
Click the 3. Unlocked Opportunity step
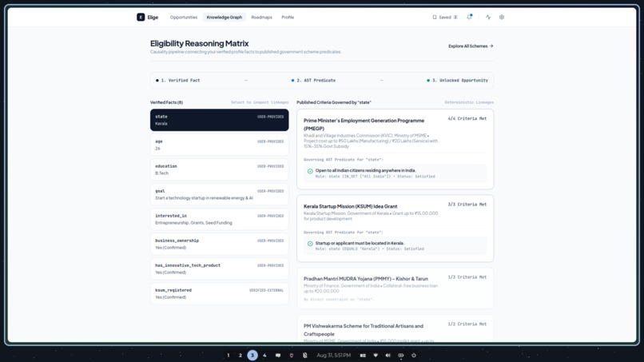pos(458,81)
